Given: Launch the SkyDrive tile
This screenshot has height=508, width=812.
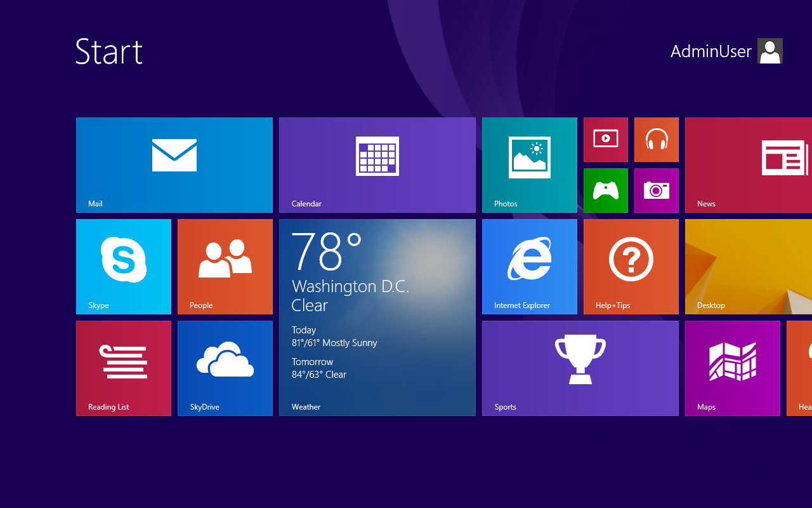Looking at the screenshot, I should click(x=225, y=368).
